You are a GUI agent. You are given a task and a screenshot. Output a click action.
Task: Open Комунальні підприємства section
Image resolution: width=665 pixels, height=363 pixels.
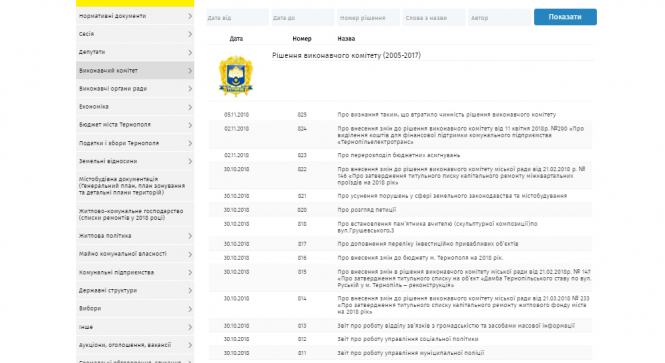point(135,272)
